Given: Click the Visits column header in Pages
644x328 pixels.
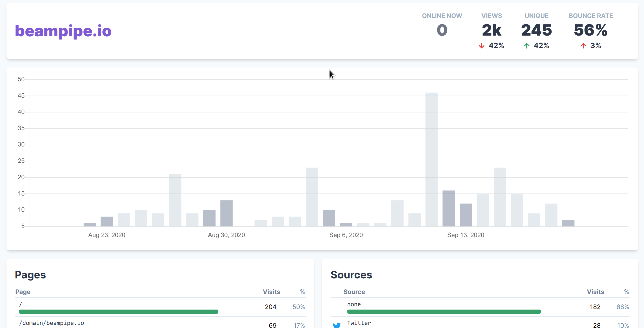Looking at the screenshot, I should click(271, 292).
